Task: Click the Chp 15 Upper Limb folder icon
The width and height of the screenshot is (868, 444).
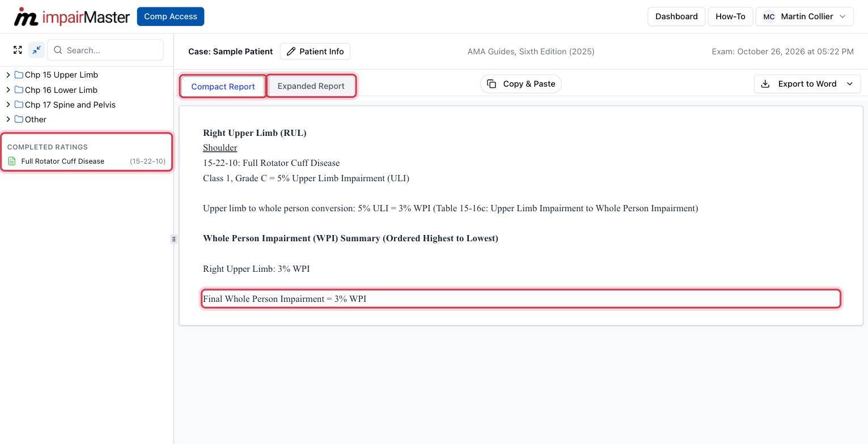Action: 19,75
